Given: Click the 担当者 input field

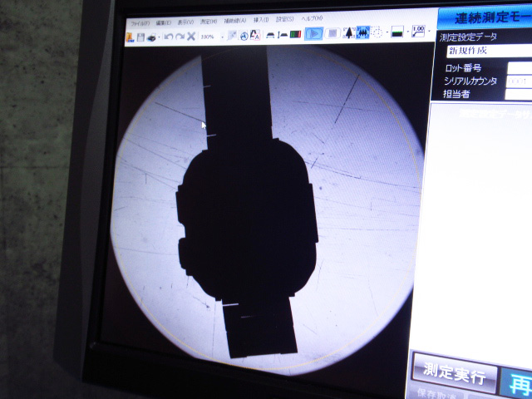Looking at the screenshot, I should tap(519, 94).
